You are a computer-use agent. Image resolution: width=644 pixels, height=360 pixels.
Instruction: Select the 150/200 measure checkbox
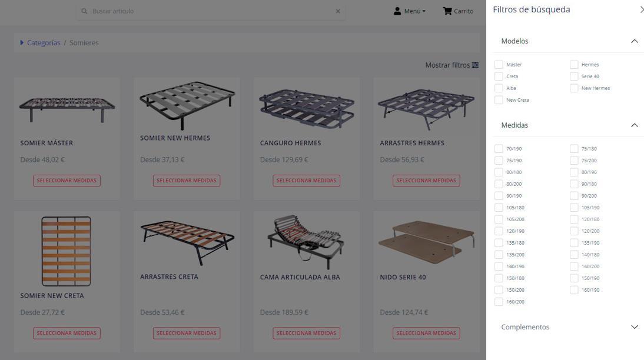[x=499, y=290]
